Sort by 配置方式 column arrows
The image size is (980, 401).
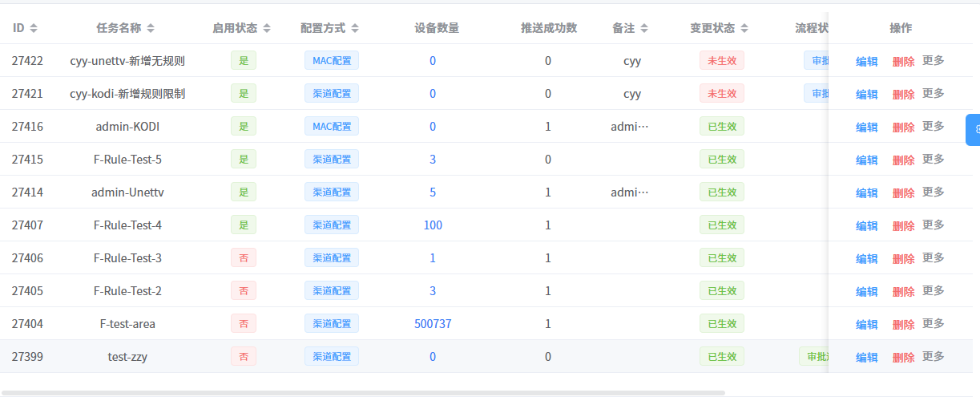(355, 28)
